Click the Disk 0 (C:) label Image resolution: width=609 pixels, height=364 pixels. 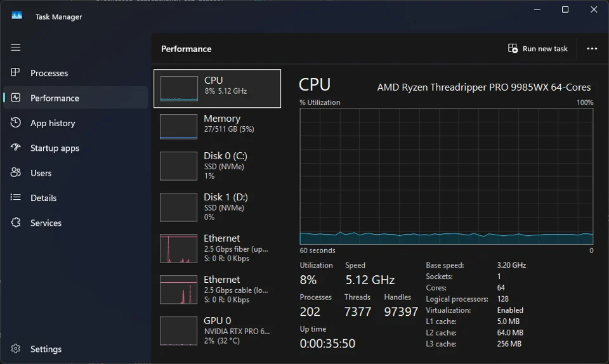click(x=226, y=155)
